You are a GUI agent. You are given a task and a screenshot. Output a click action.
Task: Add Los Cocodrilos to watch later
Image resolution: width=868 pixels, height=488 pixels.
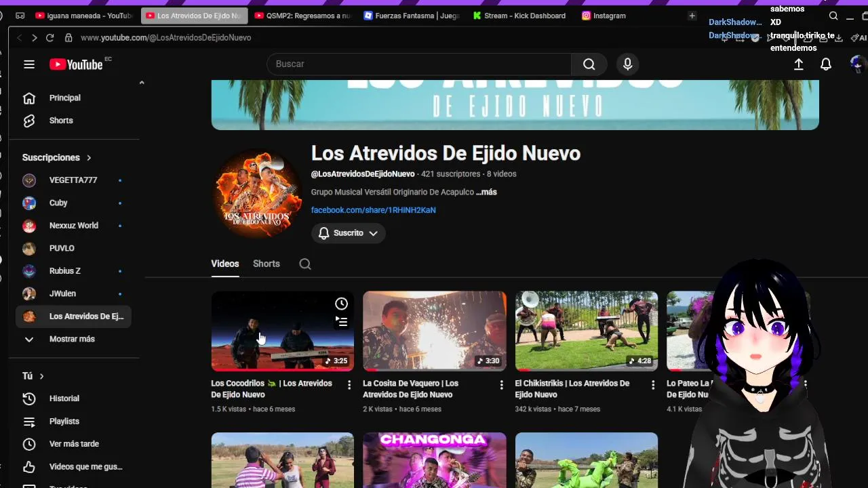341,304
